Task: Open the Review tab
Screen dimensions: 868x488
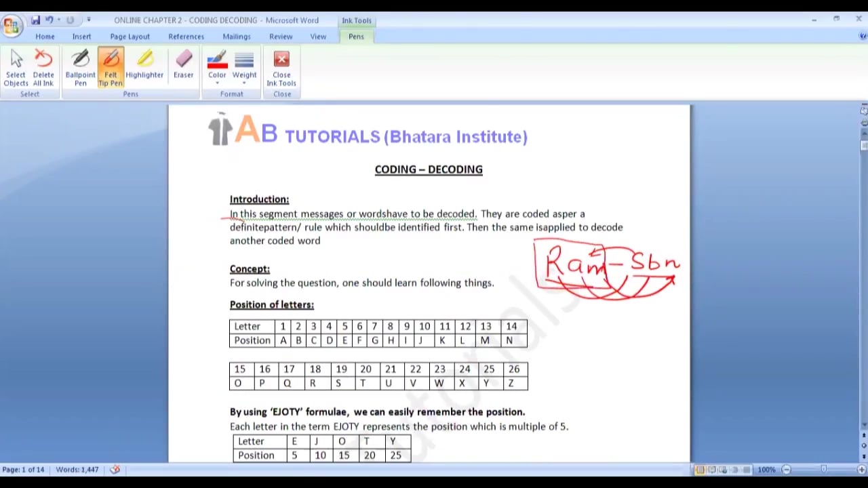Action: (281, 37)
